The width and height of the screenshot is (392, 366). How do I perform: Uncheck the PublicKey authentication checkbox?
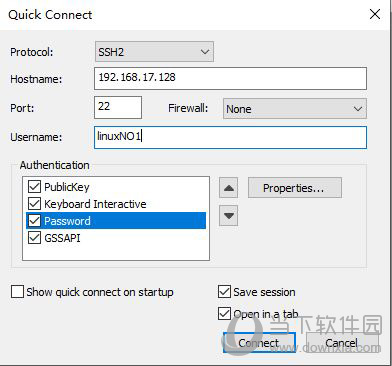pos(34,187)
